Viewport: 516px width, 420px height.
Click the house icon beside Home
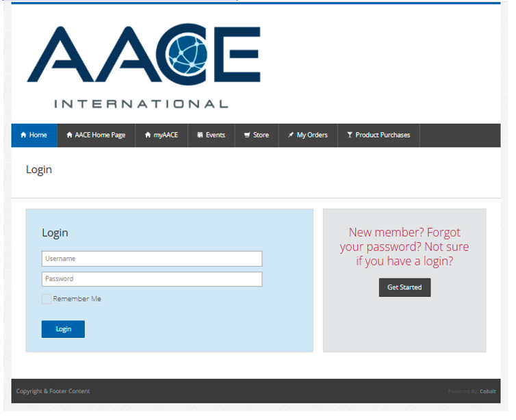(x=23, y=135)
